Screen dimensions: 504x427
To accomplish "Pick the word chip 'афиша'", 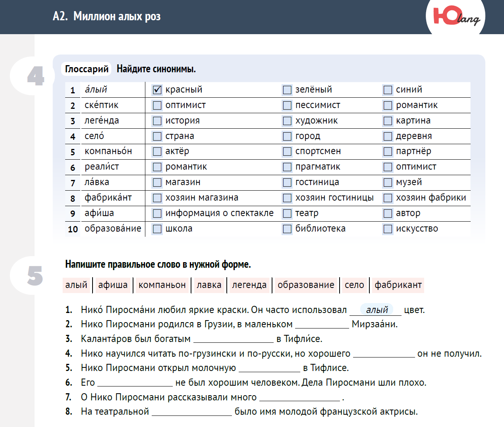I will [x=113, y=285].
